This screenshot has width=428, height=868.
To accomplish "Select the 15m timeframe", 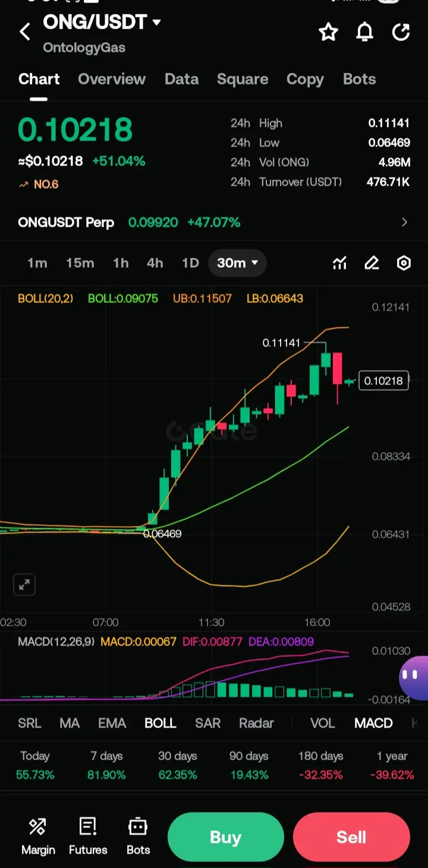I will (x=80, y=263).
